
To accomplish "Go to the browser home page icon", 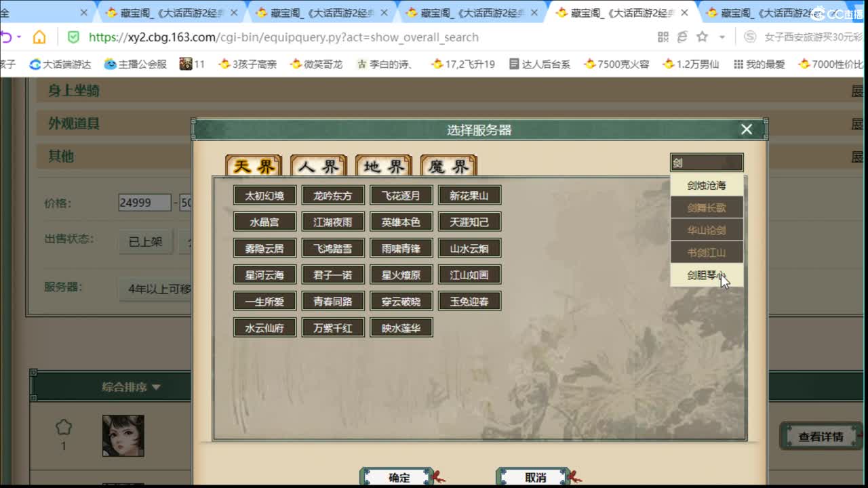I will (39, 37).
